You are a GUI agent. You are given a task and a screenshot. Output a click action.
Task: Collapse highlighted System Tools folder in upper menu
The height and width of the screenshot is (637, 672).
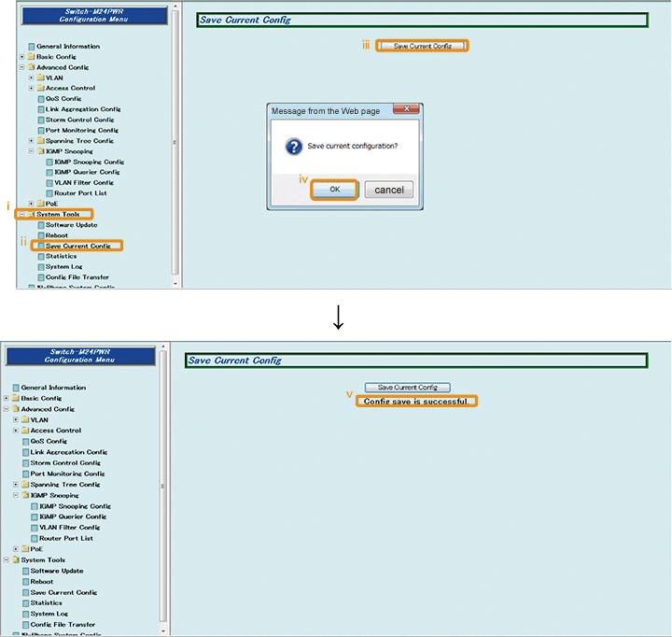coord(22,214)
